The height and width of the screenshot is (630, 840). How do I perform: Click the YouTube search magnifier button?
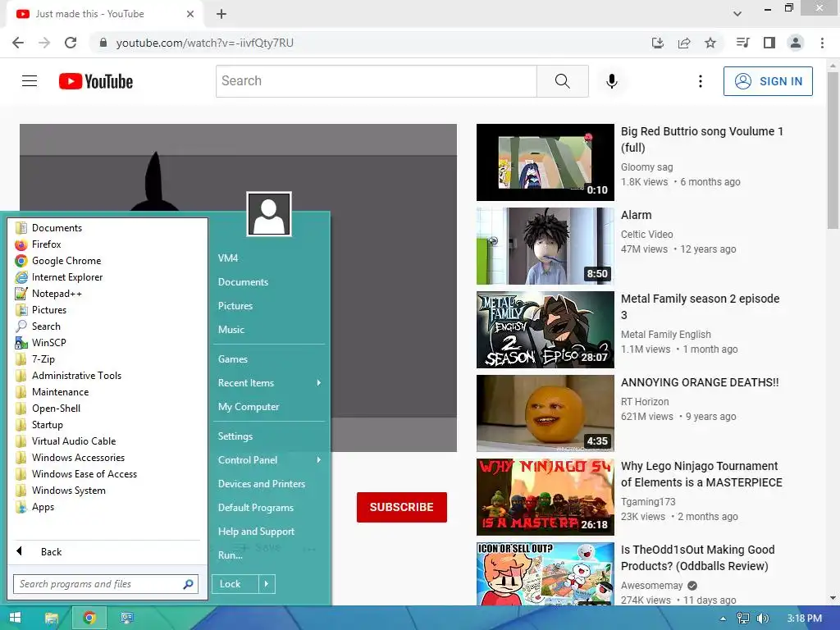563,81
